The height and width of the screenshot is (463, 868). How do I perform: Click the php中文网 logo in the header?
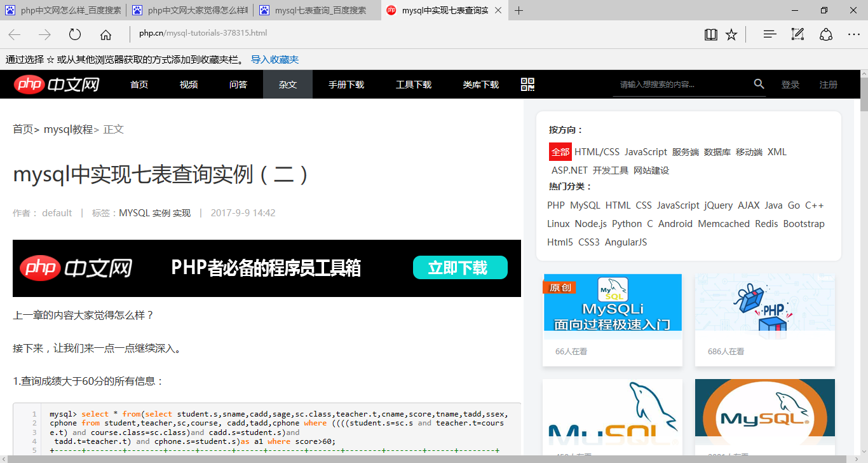57,84
